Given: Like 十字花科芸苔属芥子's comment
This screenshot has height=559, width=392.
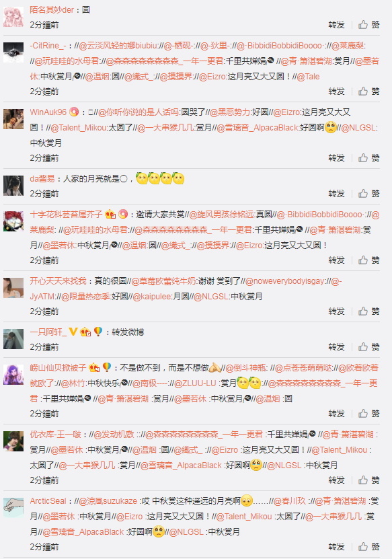Looking at the screenshot, I should [x=369, y=260].
